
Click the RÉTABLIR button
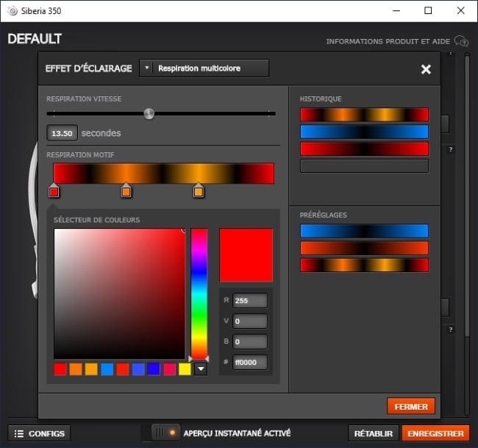pyautogui.click(x=374, y=433)
